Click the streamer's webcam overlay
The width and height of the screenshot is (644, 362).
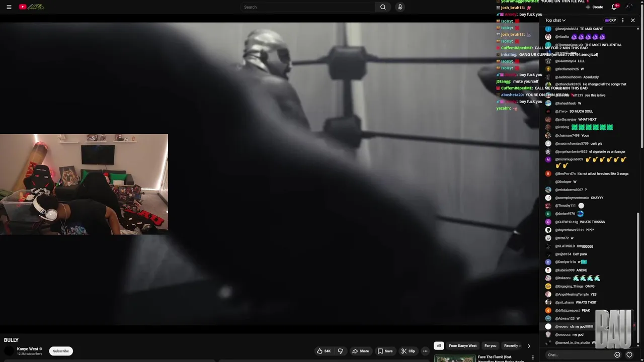[84, 184]
